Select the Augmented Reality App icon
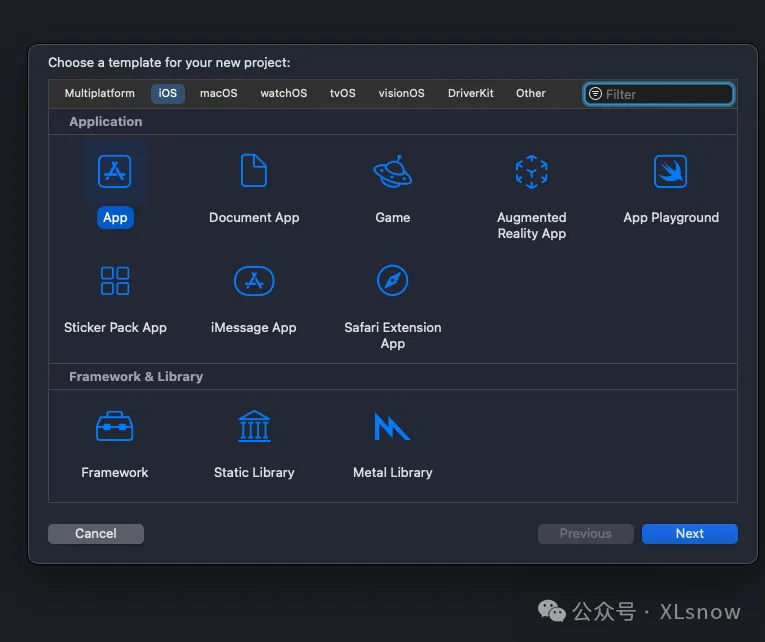Image resolution: width=765 pixels, height=642 pixels. tap(532, 172)
